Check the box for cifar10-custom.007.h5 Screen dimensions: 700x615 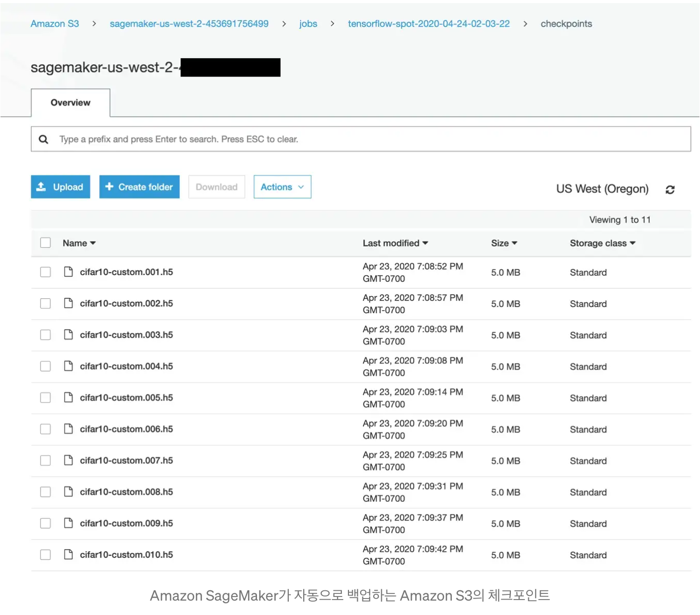(x=46, y=460)
